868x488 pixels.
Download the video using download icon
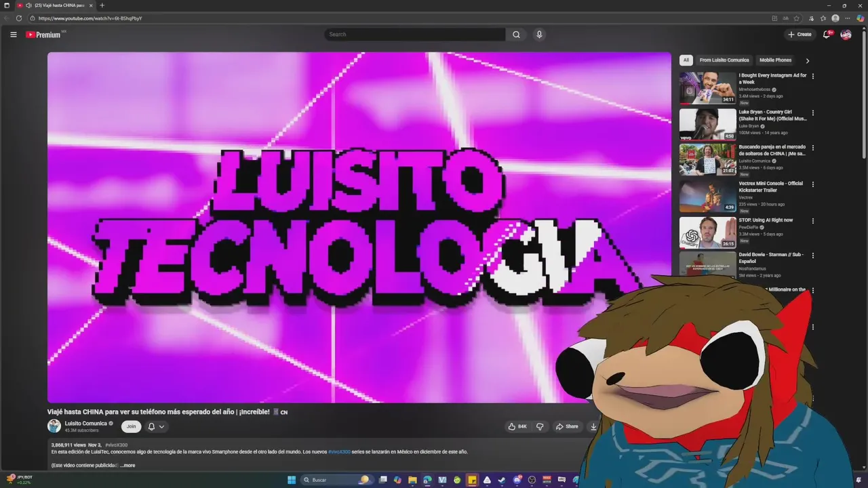click(593, 426)
